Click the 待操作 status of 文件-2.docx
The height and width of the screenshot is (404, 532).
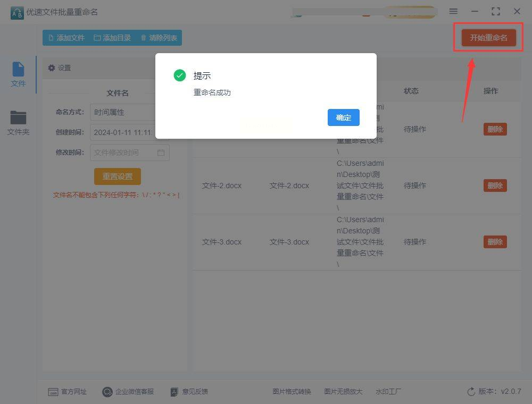(x=414, y=186)
